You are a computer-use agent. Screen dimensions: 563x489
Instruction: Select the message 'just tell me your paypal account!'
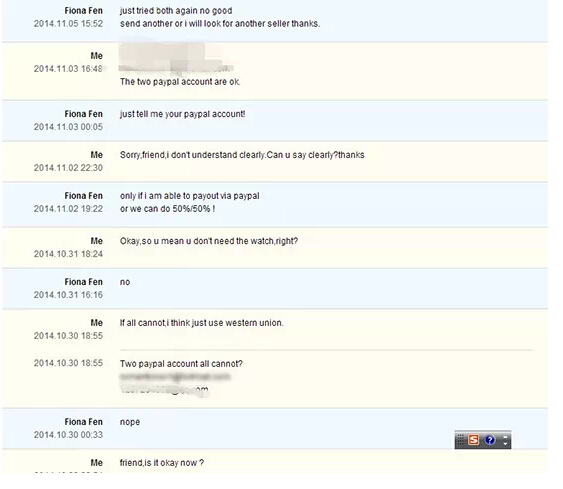tap(182, 114)
